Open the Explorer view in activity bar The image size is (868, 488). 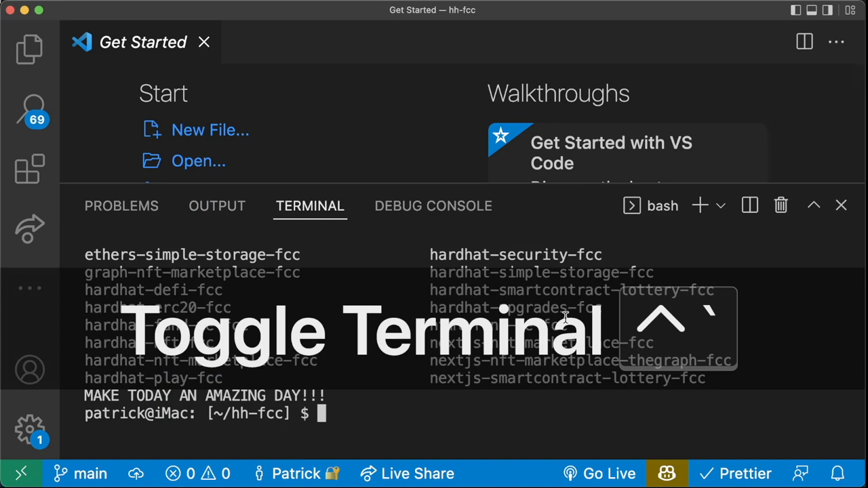pos(29,49)
